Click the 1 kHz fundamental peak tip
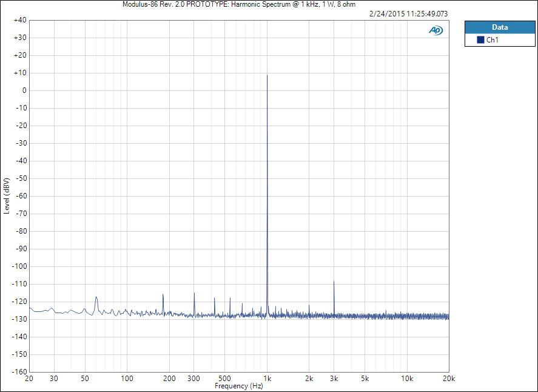This screenshot has width=538, height=392. coord(267,75)
